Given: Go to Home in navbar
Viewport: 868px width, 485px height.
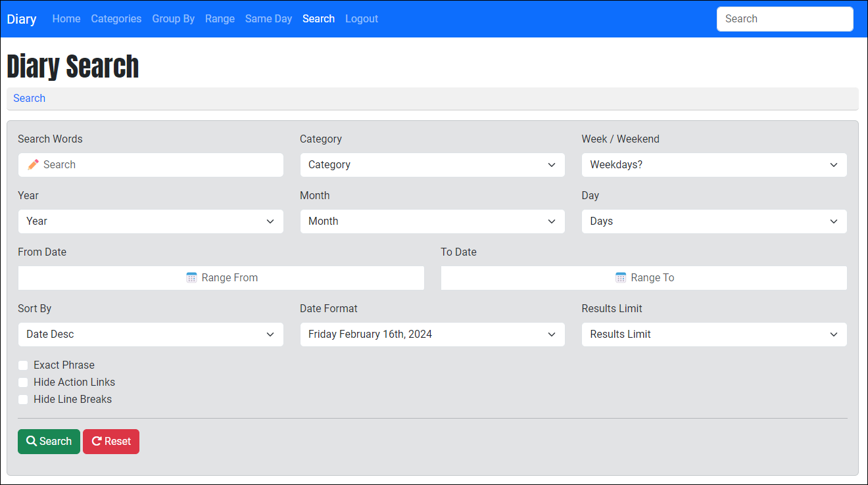Looking at the screenshot, I should [66, 19].
